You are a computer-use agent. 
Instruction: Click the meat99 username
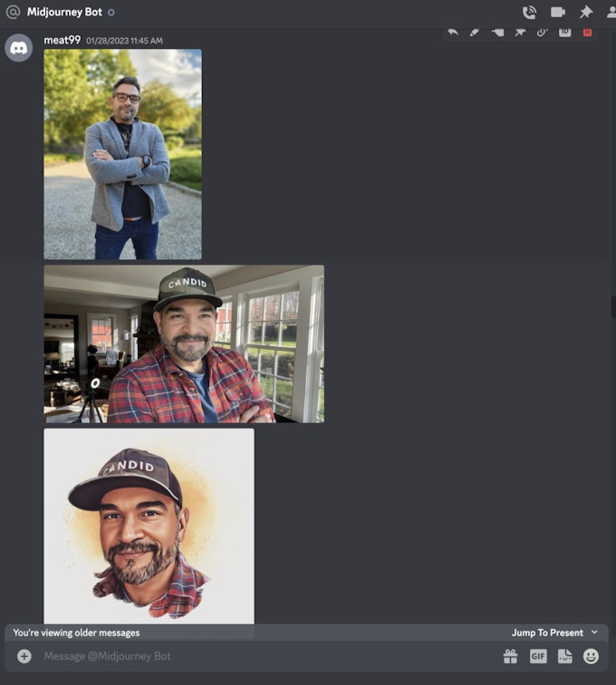pyautogui.click(x=62, y=40)
